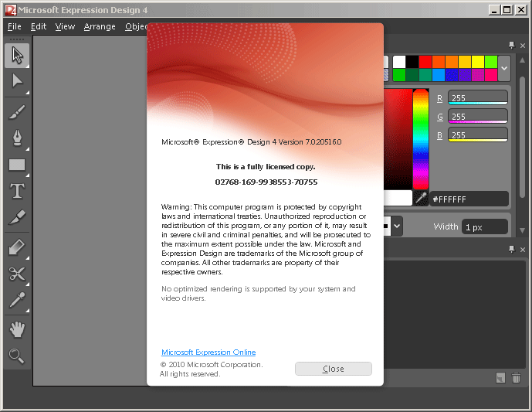The width and height of the screenshot is (532, 412).
Task: Close the lower layers panel
Action: [x=523, y=250]
